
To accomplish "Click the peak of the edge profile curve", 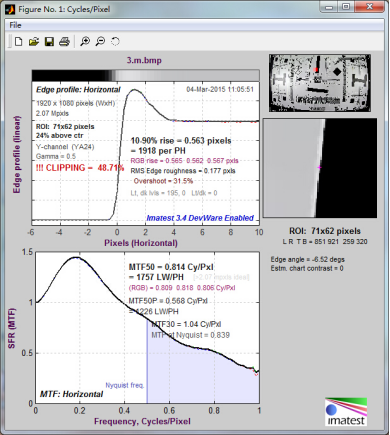I will pyautogui.click(x=134, y=90).
